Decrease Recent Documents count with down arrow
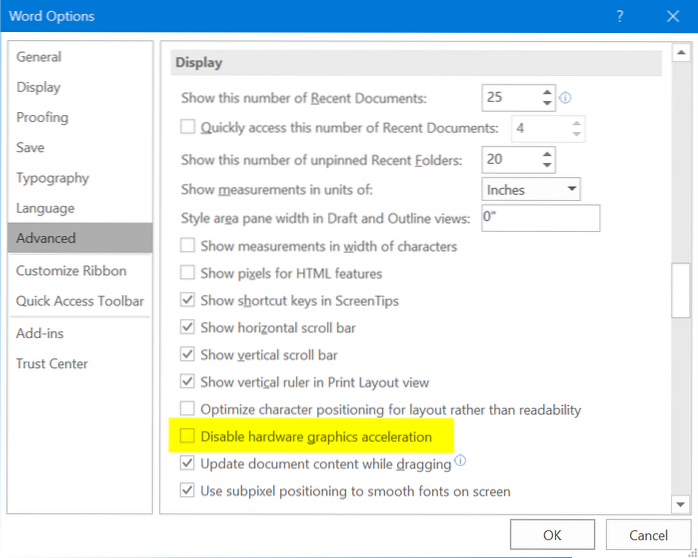Image resolution: width=698 pixels, height=558 pixels. 546,104
